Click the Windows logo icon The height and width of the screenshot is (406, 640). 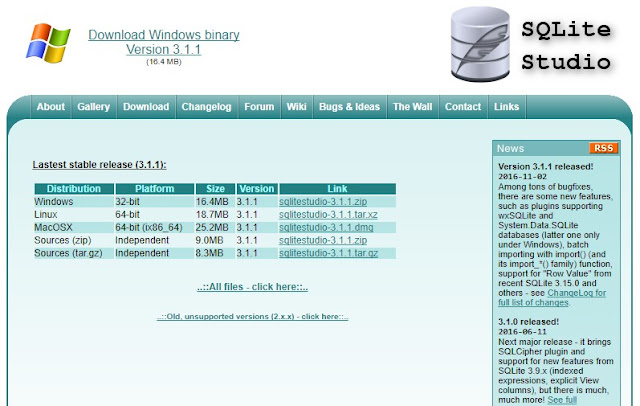(48, 43)
